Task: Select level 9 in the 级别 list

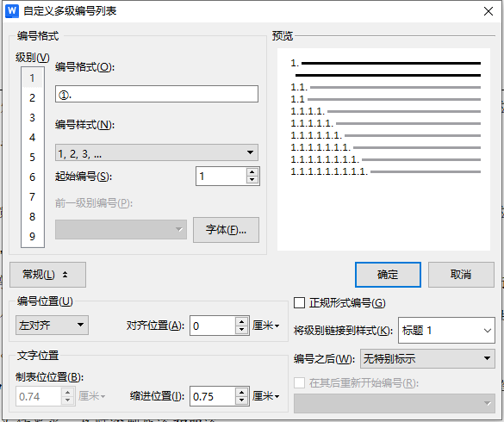Action: tap(32, 237)
